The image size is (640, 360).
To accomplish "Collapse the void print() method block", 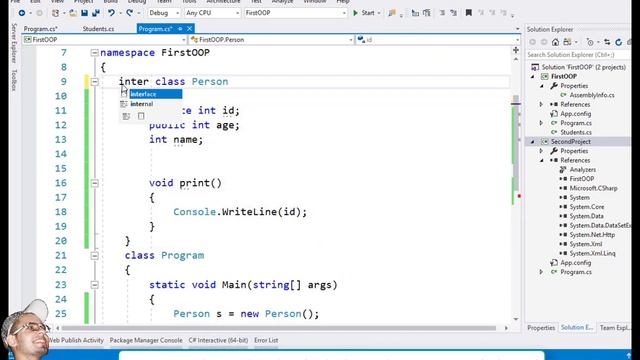I will point(94,183).
